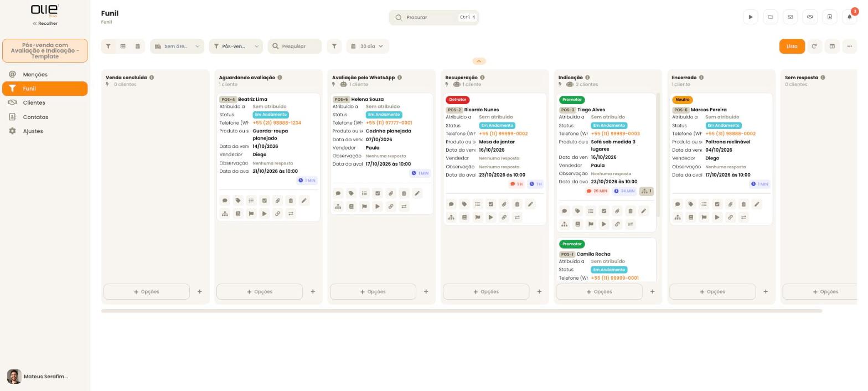Refresh the funnel board

point(814,47)
